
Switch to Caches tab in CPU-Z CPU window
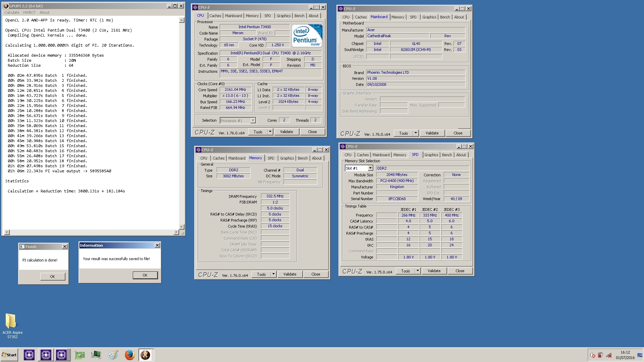coord(215,16)
